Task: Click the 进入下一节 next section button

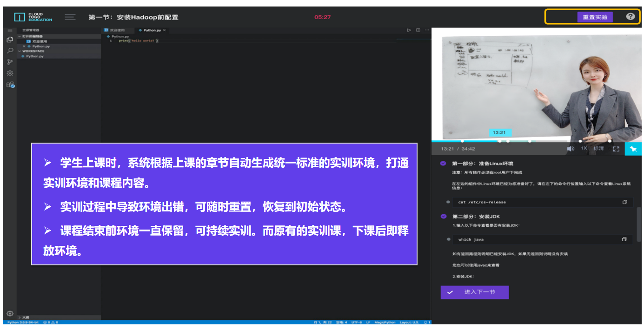Action: click(474, 292)
